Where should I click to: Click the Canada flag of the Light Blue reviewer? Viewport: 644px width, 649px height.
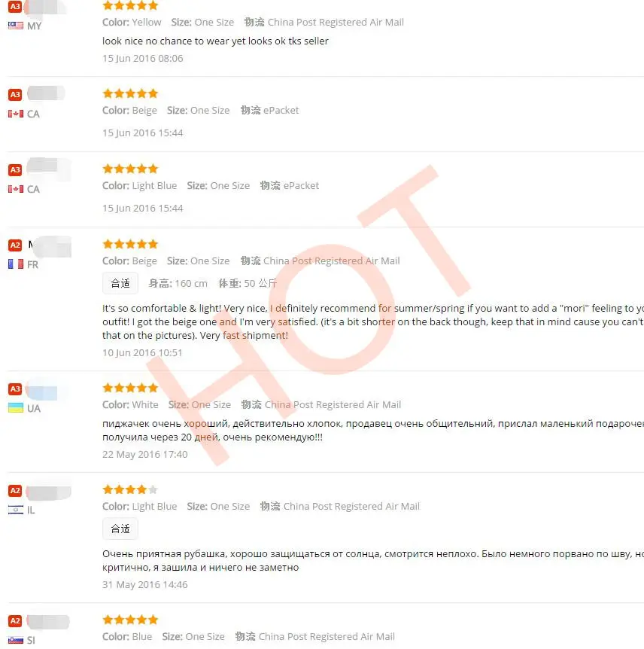pyautogui.click(x=16, y=189)
